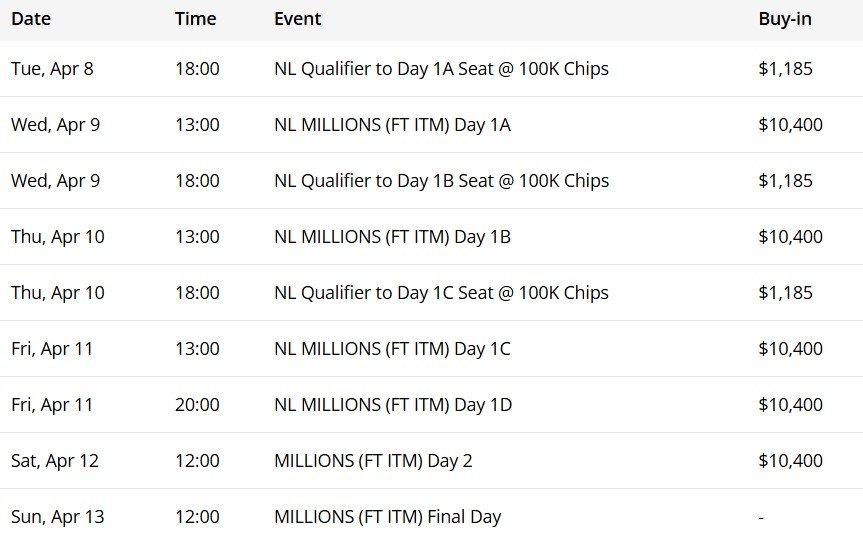Select NL Qualifier to Day 1C Seat event
The height and width of the screenshot is (541, 863).
(441, 293)
